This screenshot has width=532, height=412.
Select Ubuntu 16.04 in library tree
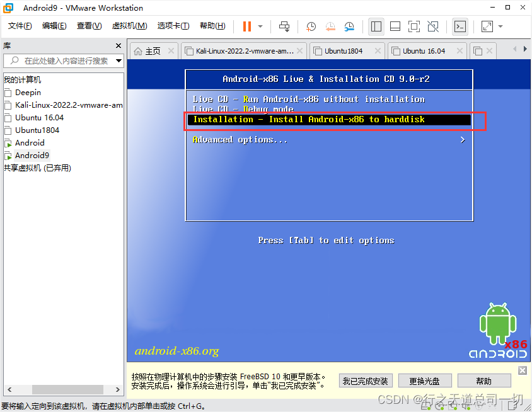39,118
